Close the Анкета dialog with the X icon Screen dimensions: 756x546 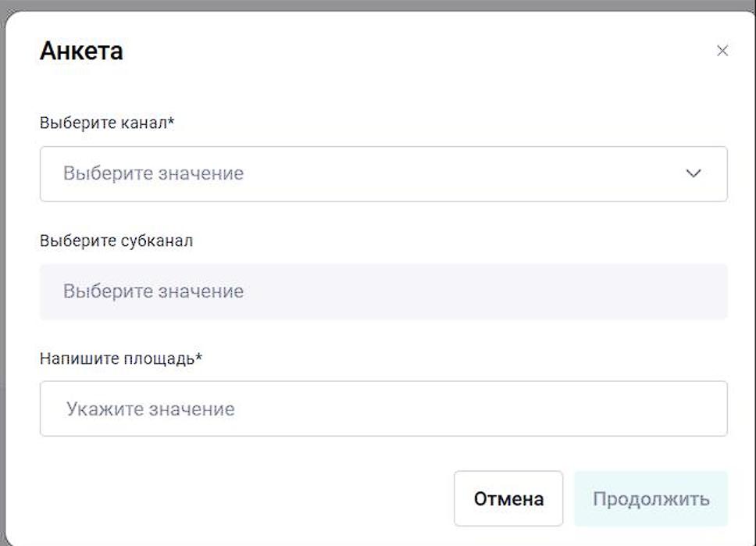[722, 51]
